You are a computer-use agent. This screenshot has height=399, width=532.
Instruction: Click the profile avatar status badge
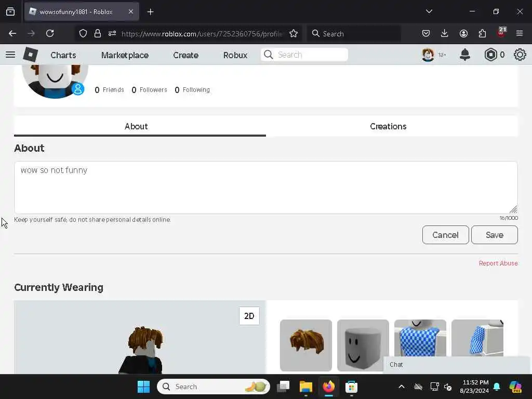[78, 89]
